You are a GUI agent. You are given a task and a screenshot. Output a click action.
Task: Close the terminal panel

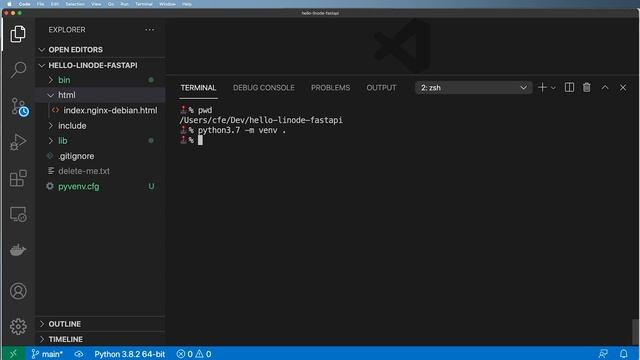click(x=623, y=87)
